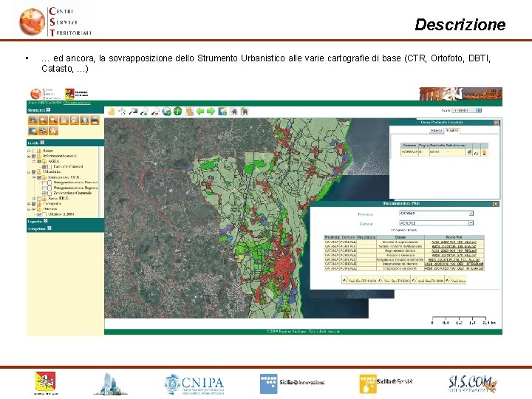Toggle the Informazioni catastali checkbox

(x=33, y=156)
